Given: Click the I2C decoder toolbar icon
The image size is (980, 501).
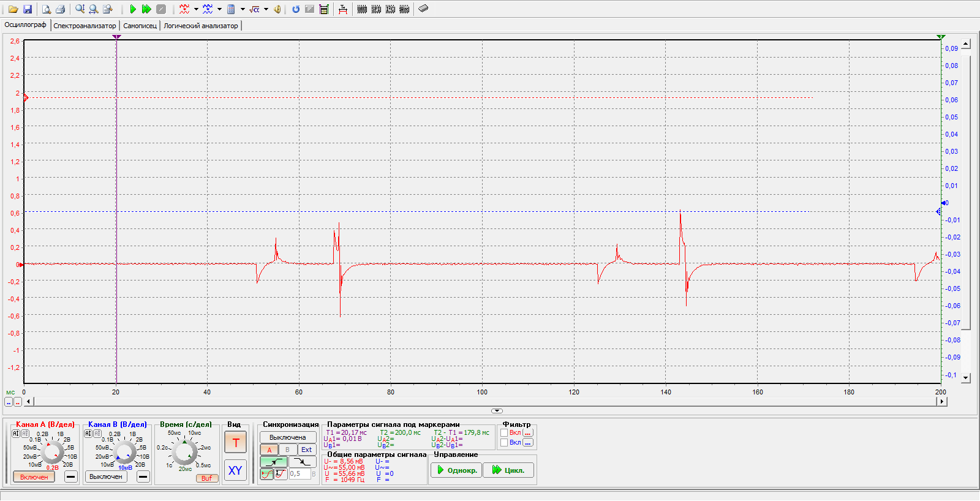Looking at the screenshot, I should coord(390,9).
